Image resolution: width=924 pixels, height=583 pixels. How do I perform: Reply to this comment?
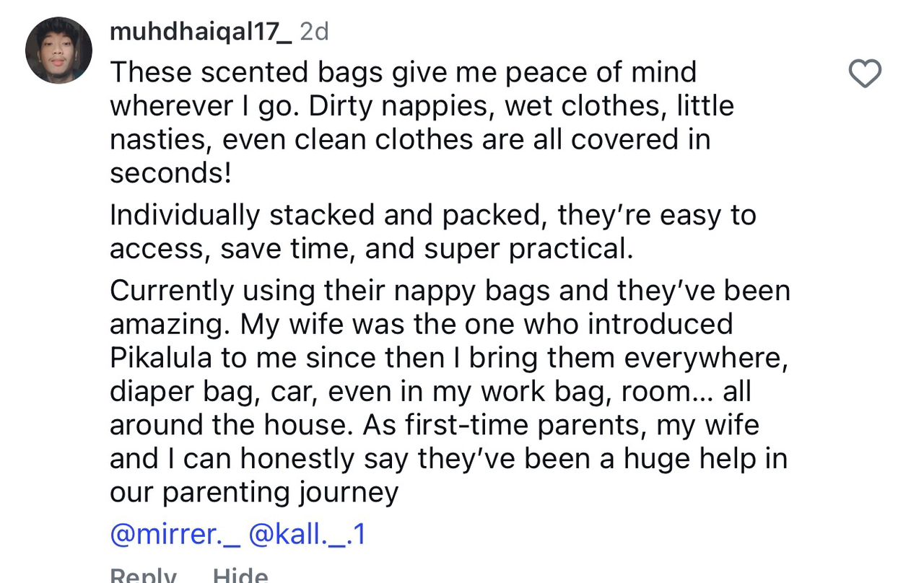[x=143, y=575]
